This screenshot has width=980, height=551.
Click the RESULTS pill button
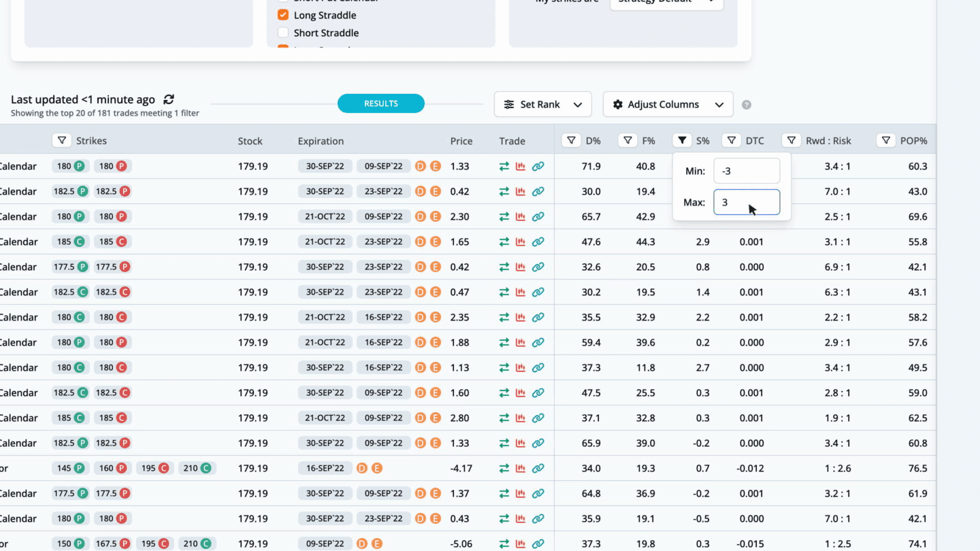(381, 103)
